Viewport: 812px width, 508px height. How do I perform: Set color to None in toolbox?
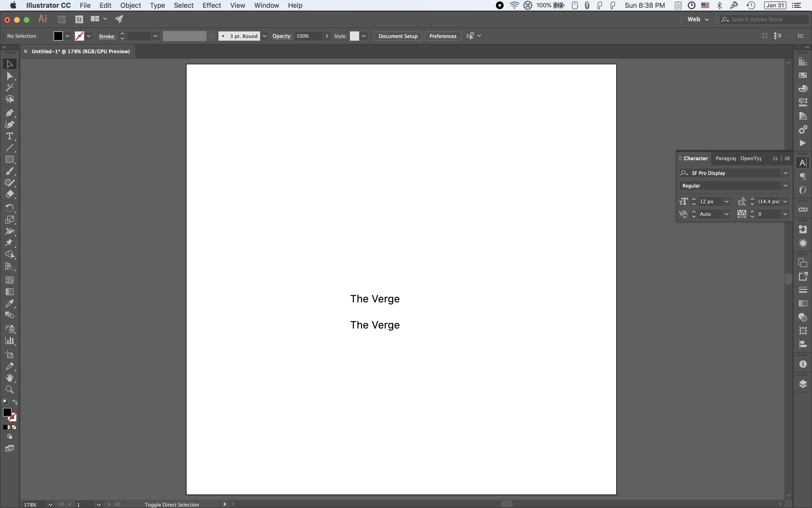pos(14,427)
